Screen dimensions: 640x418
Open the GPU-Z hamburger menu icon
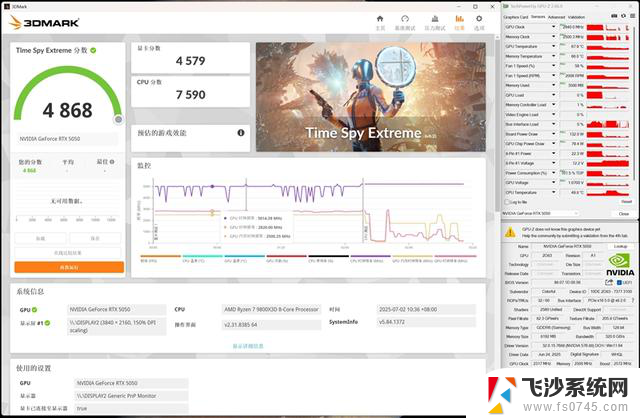click(x=633, y=16)
